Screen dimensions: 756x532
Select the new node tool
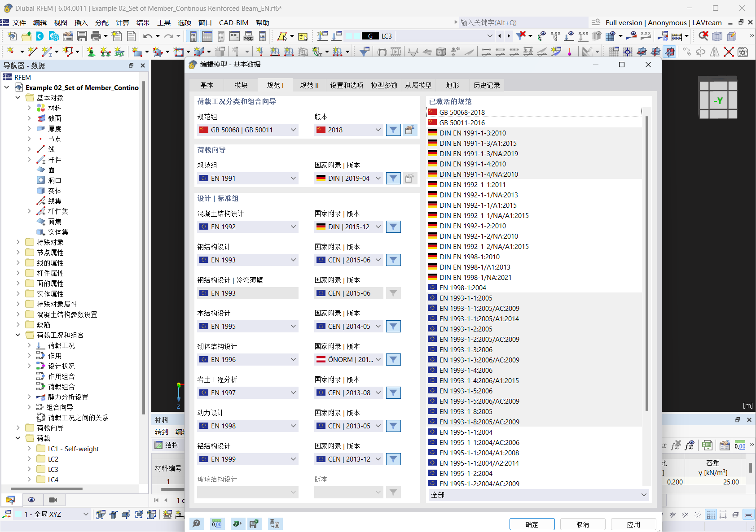click(x=10, y=52)
